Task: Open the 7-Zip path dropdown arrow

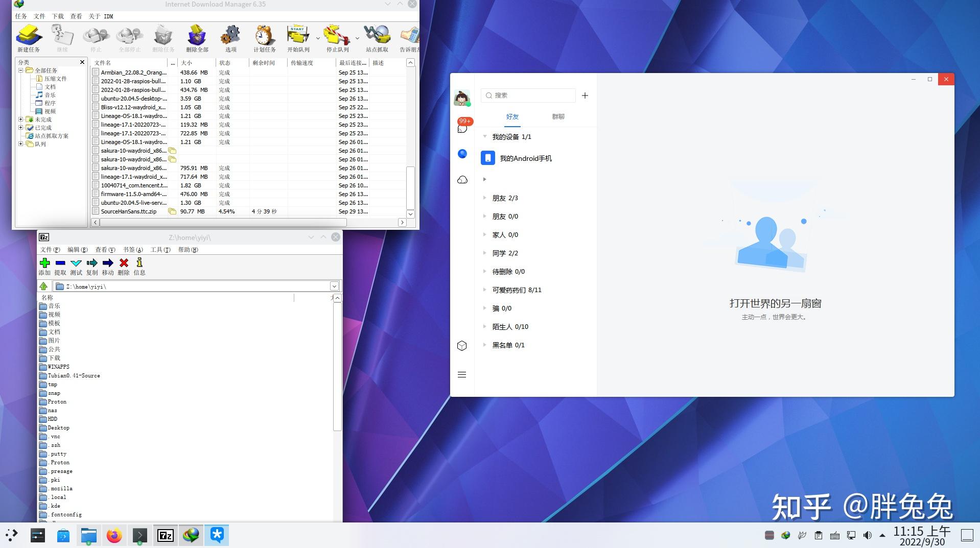Action: pyautogui.click(x=334, y=286)
